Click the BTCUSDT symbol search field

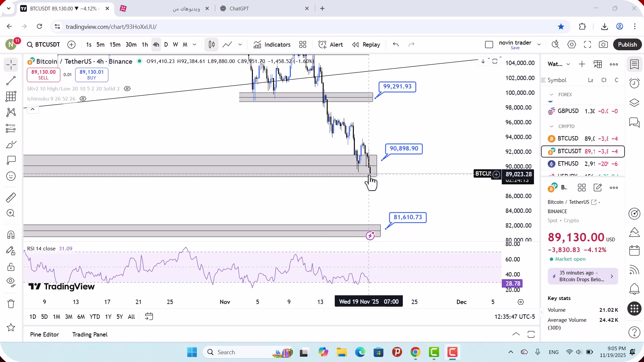pyautogui.click(x=43, y=45)
